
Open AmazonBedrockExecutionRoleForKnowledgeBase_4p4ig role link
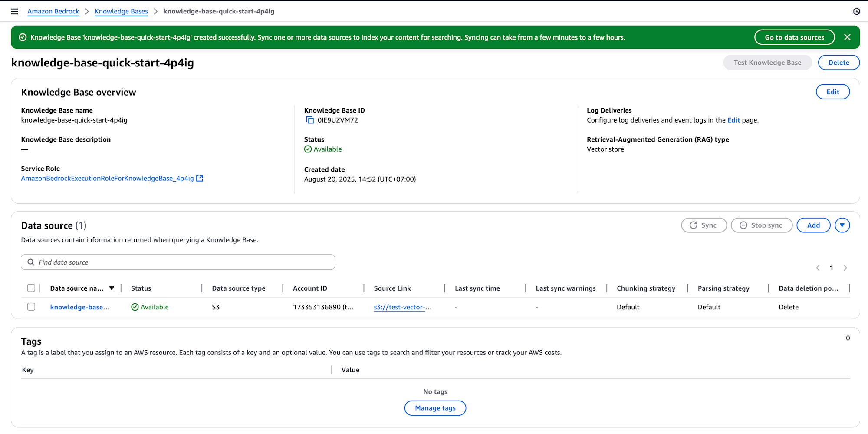(x=107, y=178)
